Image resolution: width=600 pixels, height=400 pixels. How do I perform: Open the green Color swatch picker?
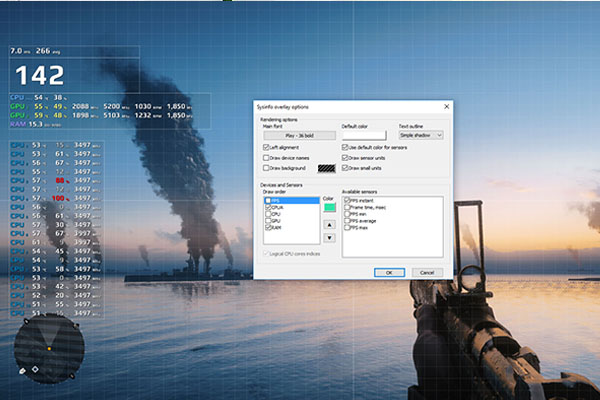click(331, 207)
